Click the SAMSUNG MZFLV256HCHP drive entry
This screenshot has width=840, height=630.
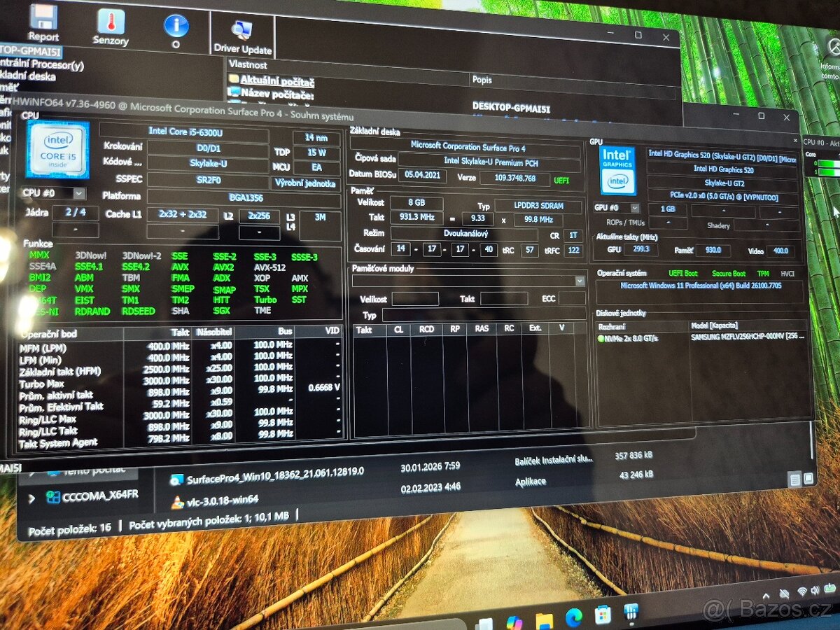click(x=748, y=337)
